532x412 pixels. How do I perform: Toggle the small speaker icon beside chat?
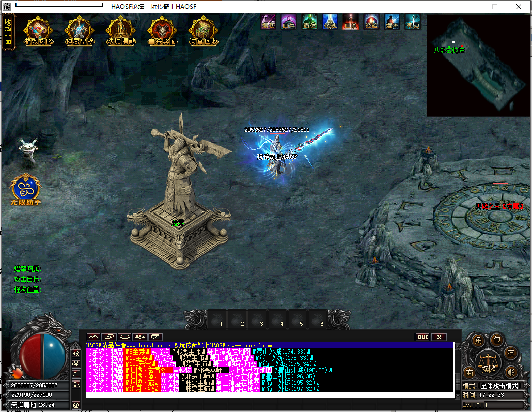point(76,354)
